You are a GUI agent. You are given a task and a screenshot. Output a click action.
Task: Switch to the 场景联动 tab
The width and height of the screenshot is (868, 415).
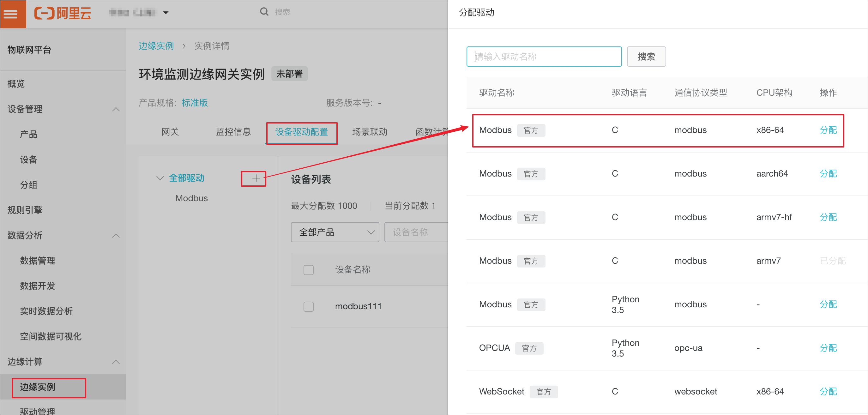point(370,132)
